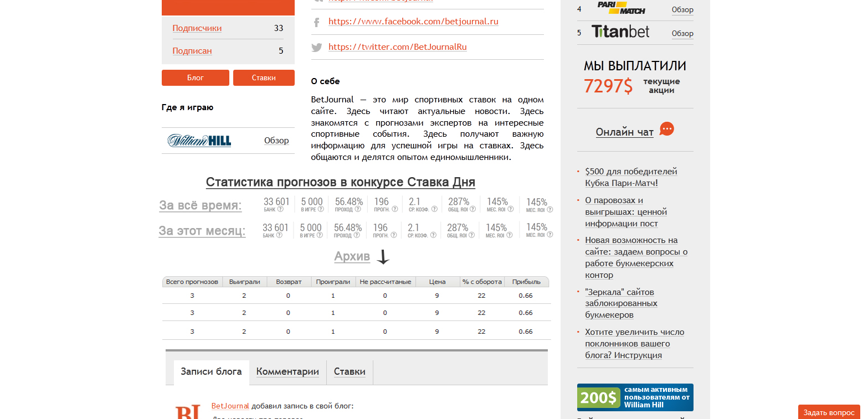Open Обзор link beside Titanbet
The image size is (868, 419).
pyautogui.click(x=682, y=33)
